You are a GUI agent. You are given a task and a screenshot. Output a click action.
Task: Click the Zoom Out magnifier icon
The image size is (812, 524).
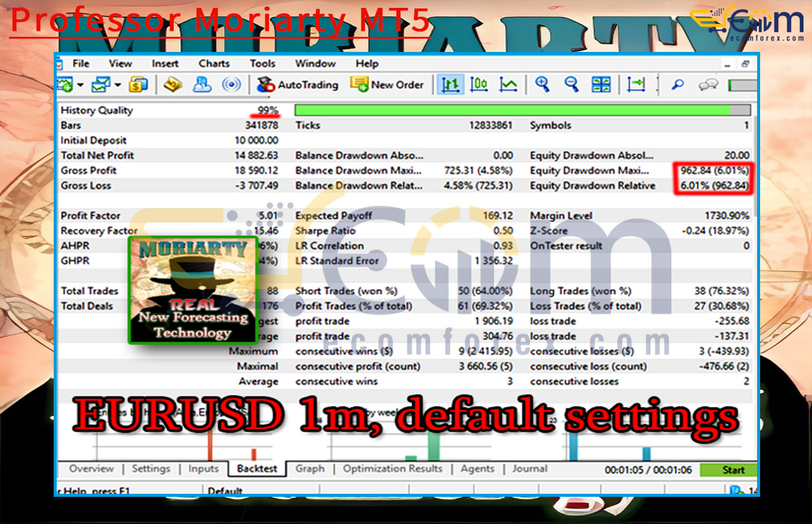[571, 85]
